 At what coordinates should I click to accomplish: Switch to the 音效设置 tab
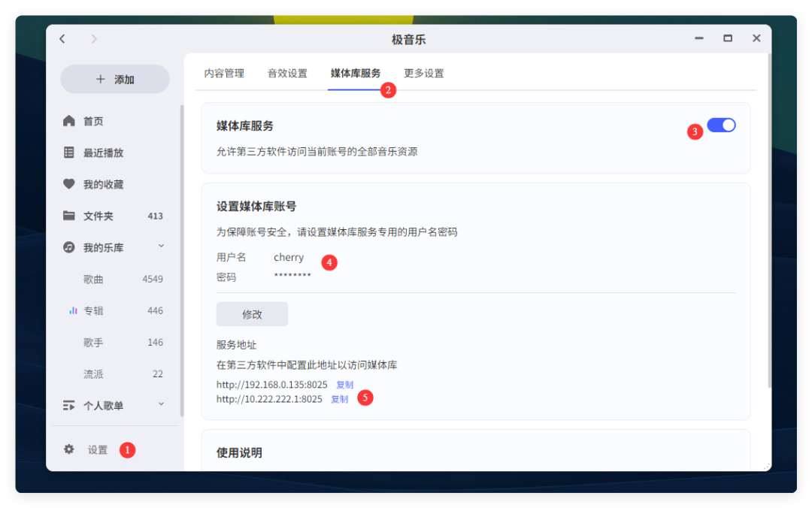point(287,73)
